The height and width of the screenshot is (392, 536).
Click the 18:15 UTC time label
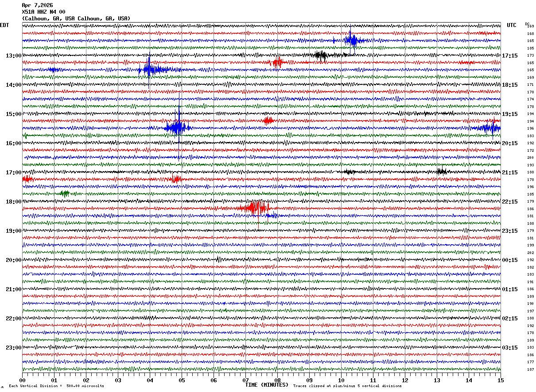(510, 85)
